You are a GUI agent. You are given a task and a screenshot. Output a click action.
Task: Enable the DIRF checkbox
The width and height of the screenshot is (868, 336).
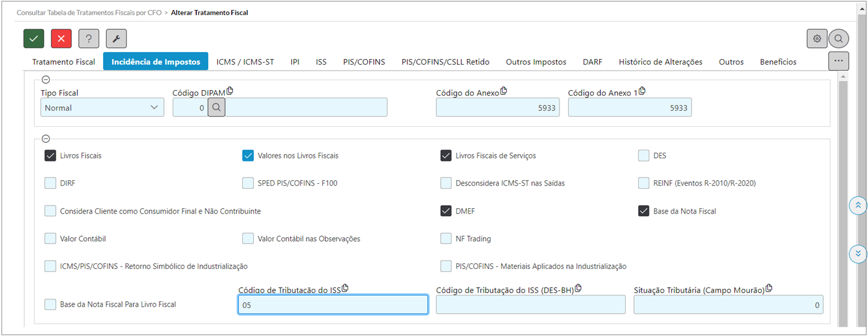click(x=50, y=183)
